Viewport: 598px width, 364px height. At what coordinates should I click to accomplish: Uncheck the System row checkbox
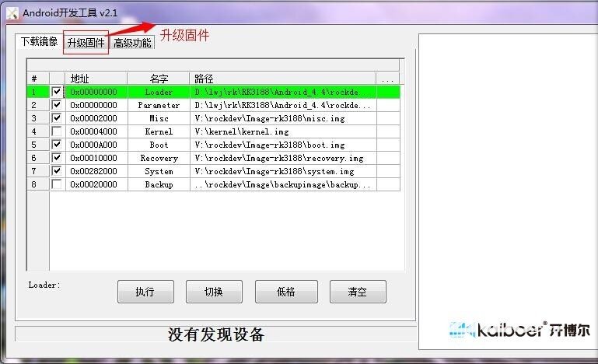[x=57, y=171]
